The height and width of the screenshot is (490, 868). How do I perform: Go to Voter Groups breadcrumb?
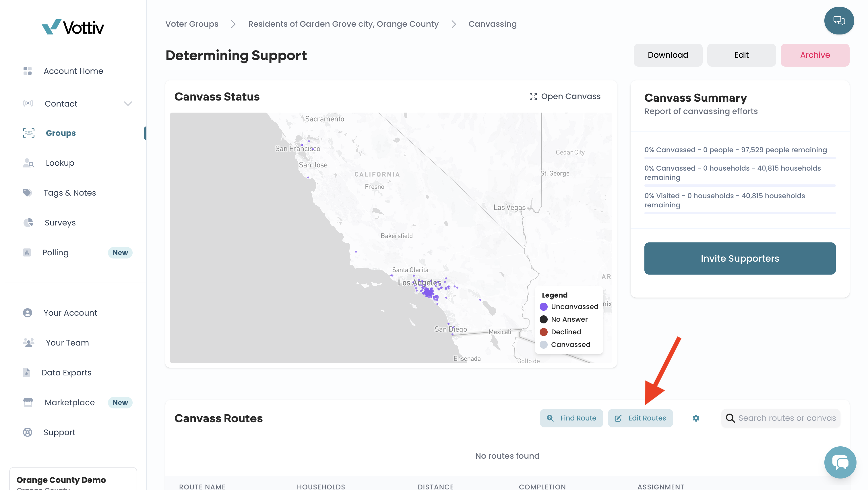point(192,24)
